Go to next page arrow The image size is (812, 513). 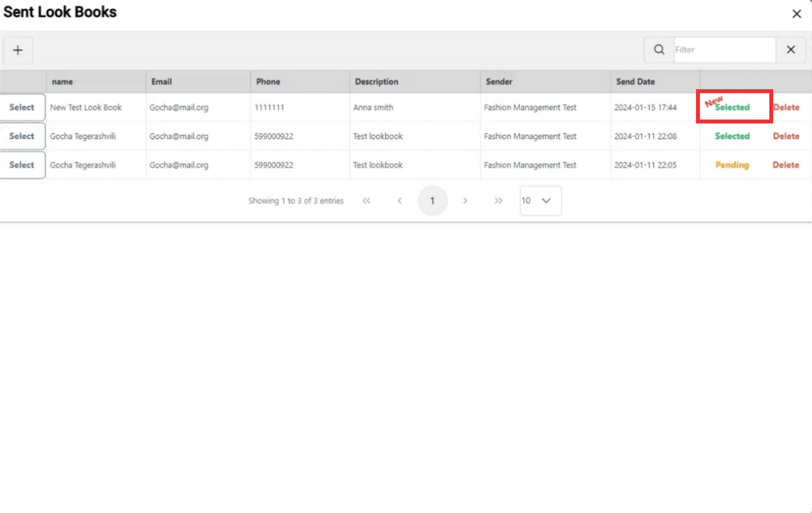tap(465, 201)
